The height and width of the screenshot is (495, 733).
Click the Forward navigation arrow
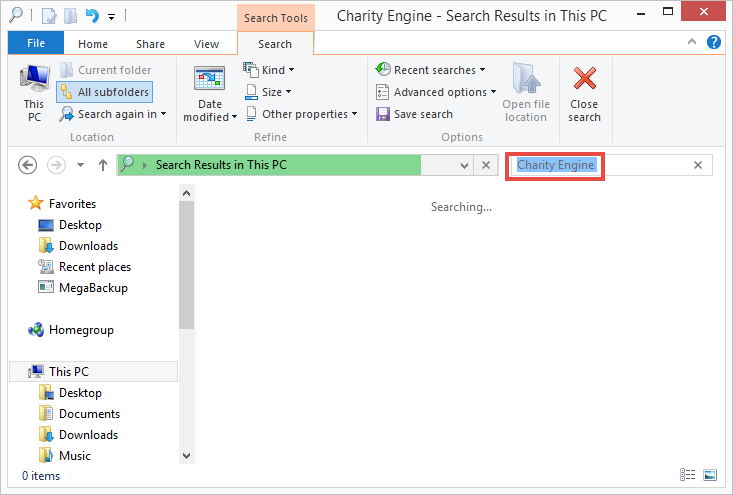(x=57, y=165)
